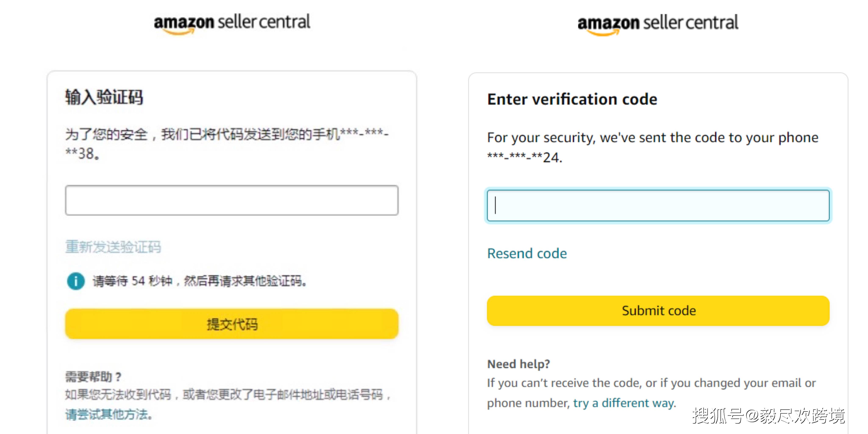Click the 搜狐号@毅尽欢跨境 watermark

pyautogui.click(x=768, y=416)
